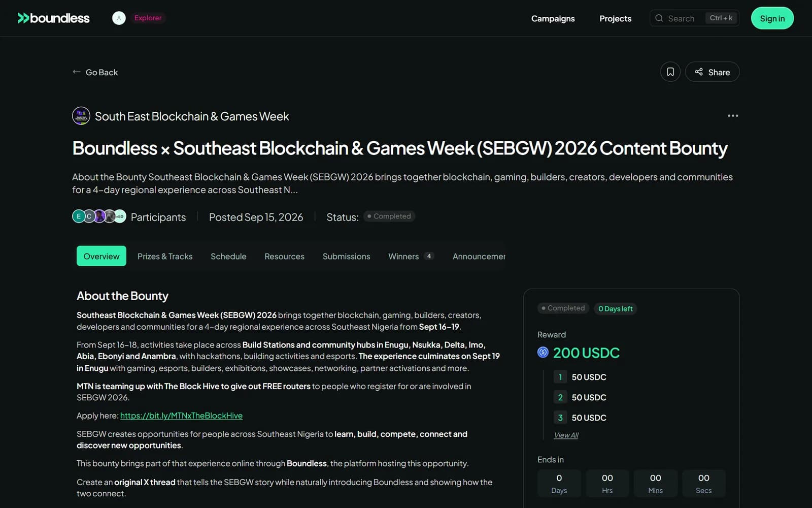The image size is (812, 508).
Task: Open the Resources tab
Action: pos(284,257)
